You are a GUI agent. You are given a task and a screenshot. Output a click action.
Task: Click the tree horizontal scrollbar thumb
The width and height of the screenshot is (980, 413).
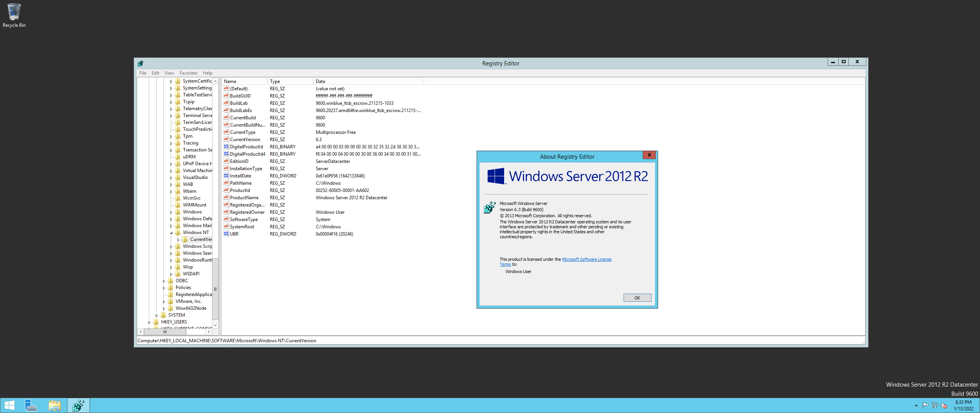[165, 332]
